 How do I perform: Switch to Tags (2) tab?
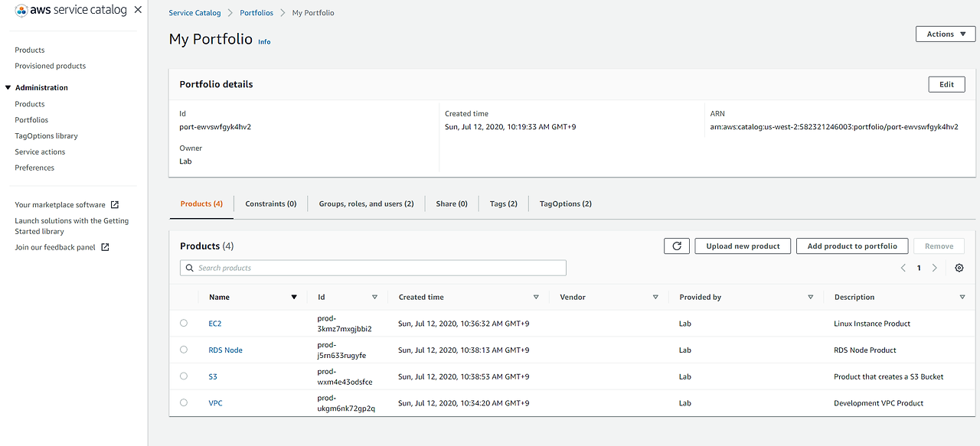click(x=504, y=203)
